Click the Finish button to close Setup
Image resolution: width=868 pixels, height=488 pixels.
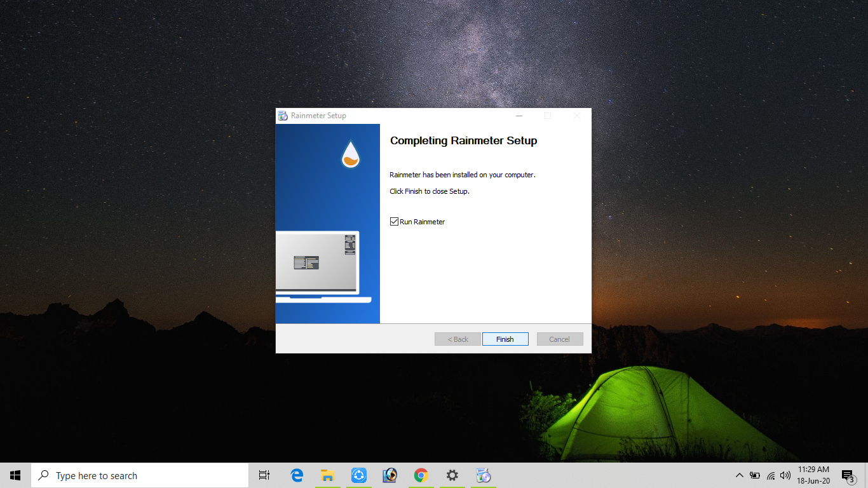pos(505,339)
